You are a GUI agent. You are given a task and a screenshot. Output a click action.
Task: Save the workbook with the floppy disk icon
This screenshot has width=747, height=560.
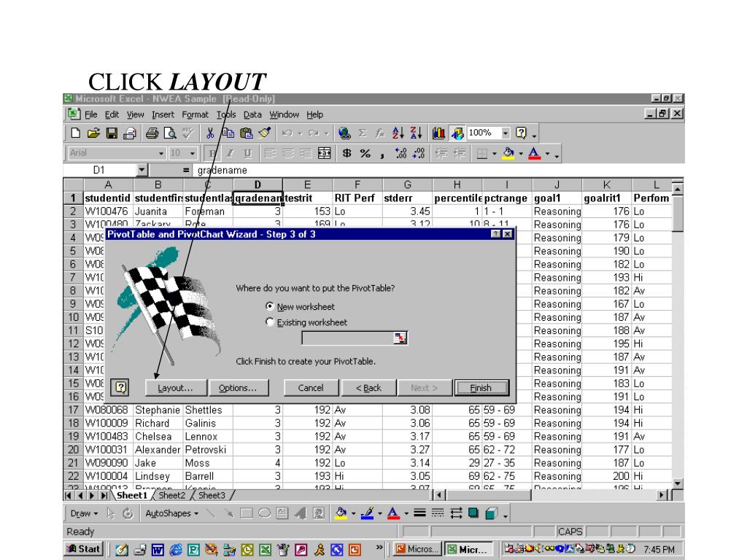pyautogui.click(x=112, y=133)
